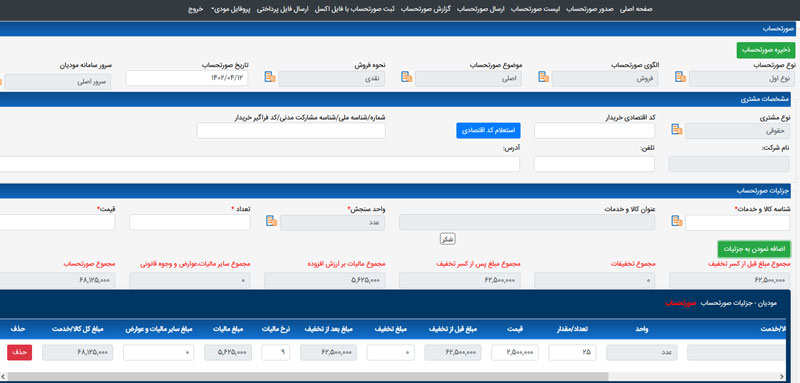This screenshot has height=383, width=800.
Task: Click مجموع مبلغ پس از کسر تخفیف value
Action: (460, 280)
